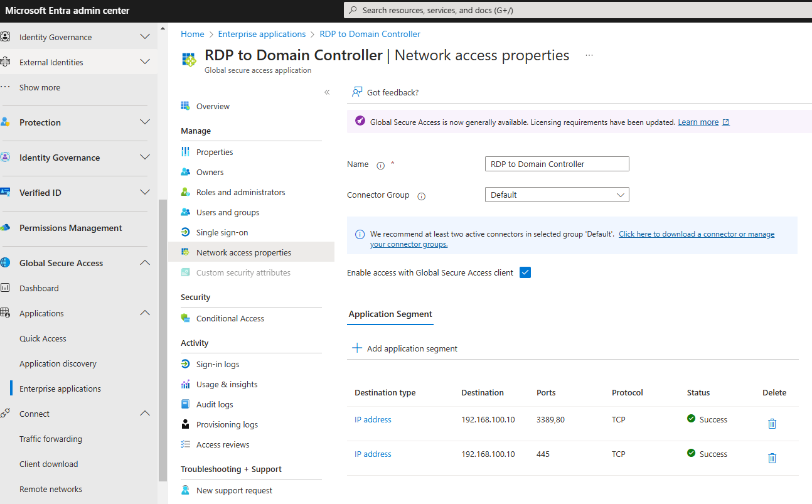Click the Owners people icon
812x504 pixels.
(185, 172)
